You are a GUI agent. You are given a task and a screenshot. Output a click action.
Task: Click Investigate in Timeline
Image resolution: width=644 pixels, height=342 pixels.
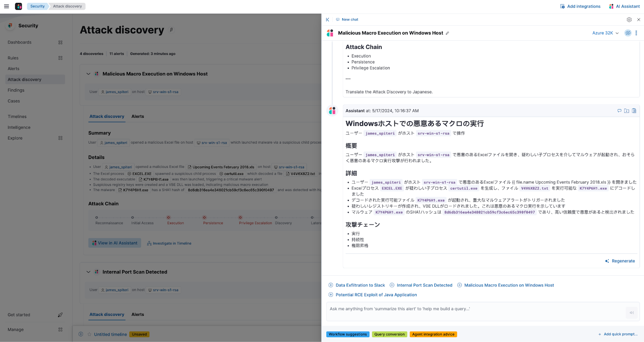pos(169,243)
